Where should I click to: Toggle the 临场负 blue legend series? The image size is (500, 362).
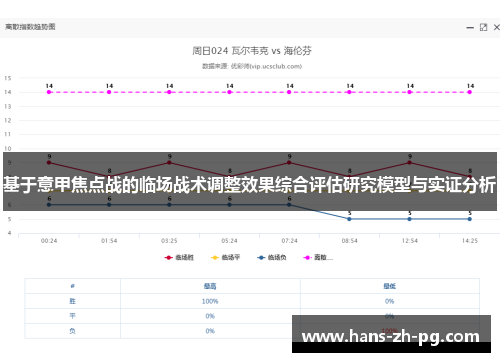tap(272, 257)
